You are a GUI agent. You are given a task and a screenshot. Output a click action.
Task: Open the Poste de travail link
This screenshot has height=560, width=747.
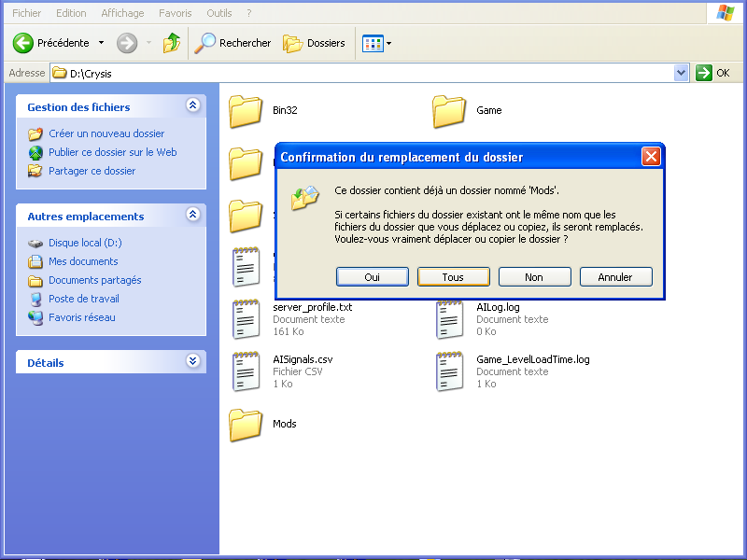(x=84, y=299)
